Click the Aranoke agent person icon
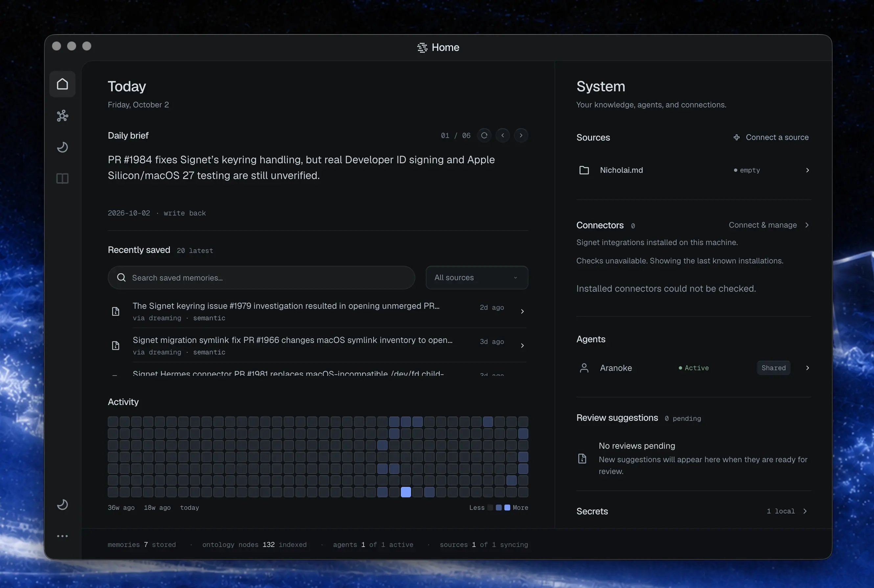 (584, 368)
